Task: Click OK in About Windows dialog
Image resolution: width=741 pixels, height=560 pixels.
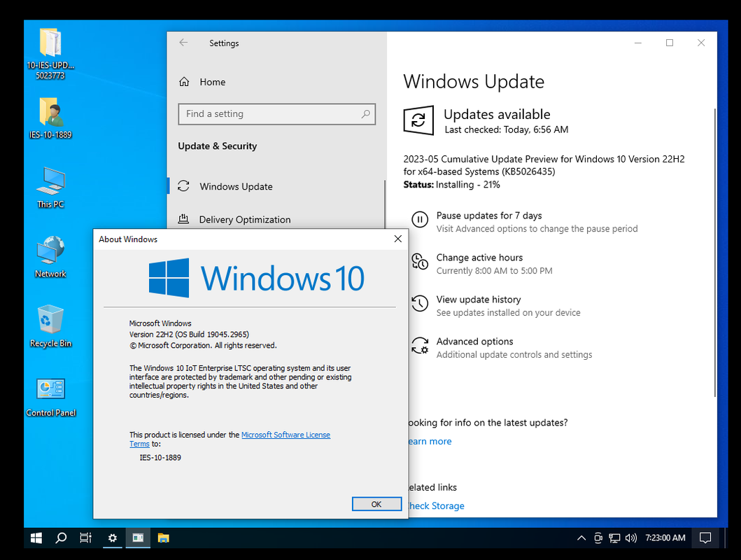Action: point(376,504)
